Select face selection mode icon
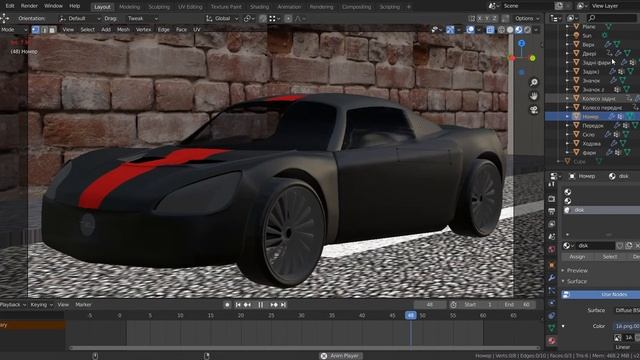Screen dimensions: 640x360 click(52, 30)
